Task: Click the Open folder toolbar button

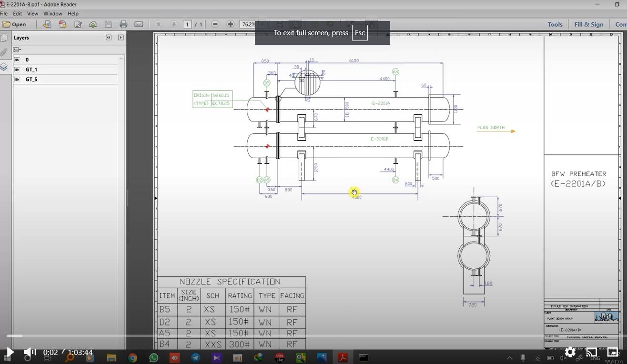Action: tap(14, 24)
